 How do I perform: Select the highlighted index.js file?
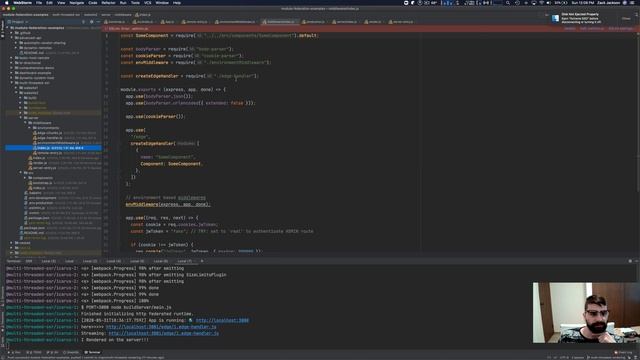coord(53,148)
